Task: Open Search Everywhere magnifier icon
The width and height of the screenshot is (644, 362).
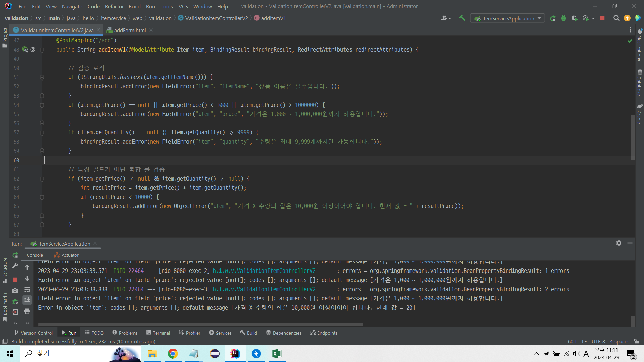Action: pyautogui.click(x=616, y=18)
